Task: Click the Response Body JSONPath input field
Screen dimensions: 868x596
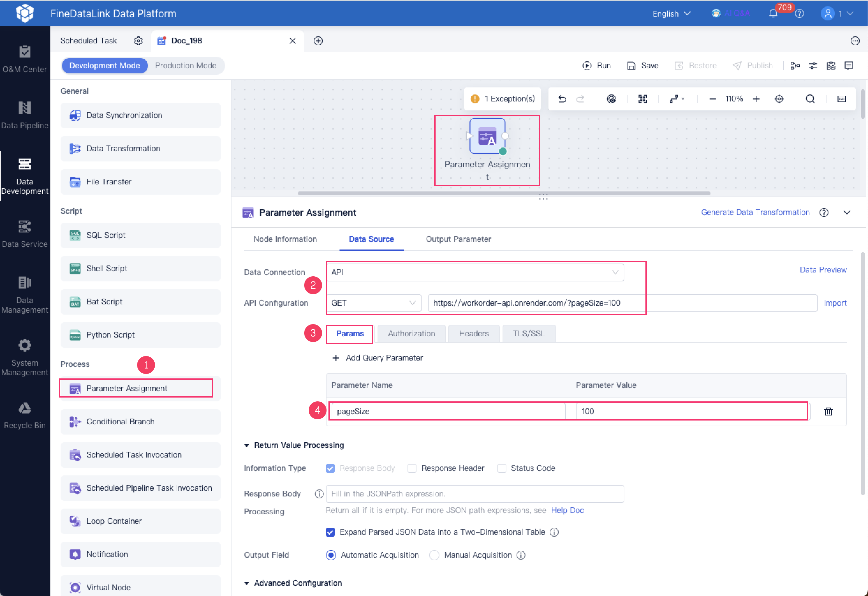Action: (475, 494)
